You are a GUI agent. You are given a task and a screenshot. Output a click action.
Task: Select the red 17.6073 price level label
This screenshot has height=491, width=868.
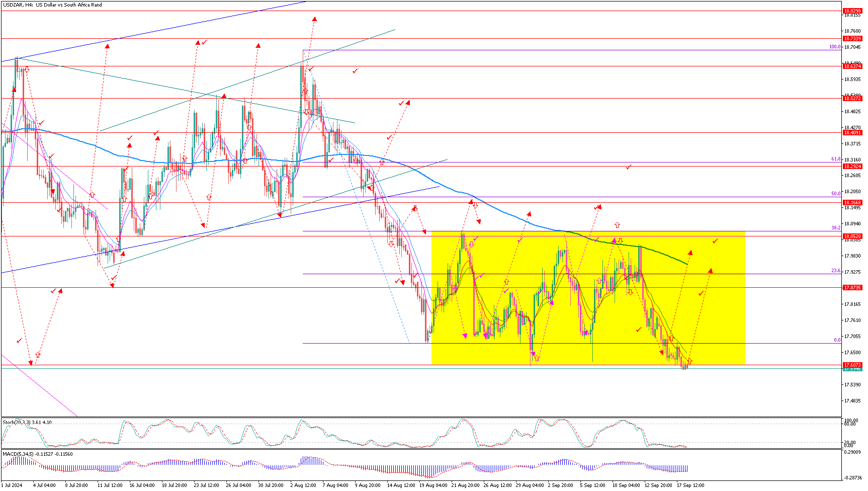pos(852,365)
